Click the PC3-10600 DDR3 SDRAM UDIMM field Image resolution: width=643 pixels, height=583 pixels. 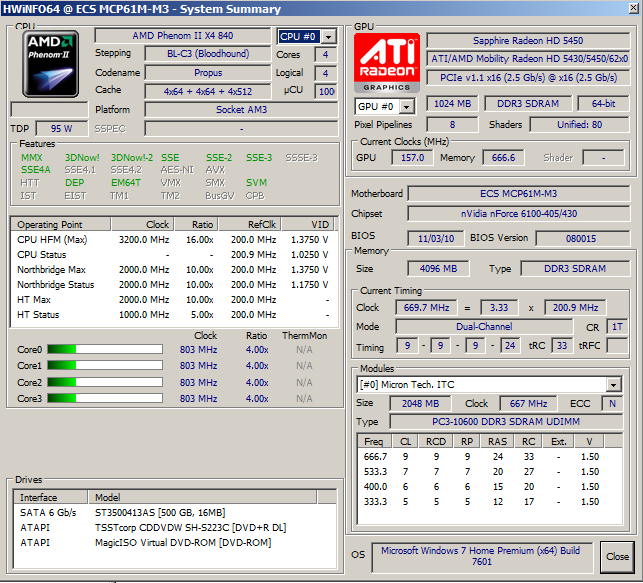506,421
